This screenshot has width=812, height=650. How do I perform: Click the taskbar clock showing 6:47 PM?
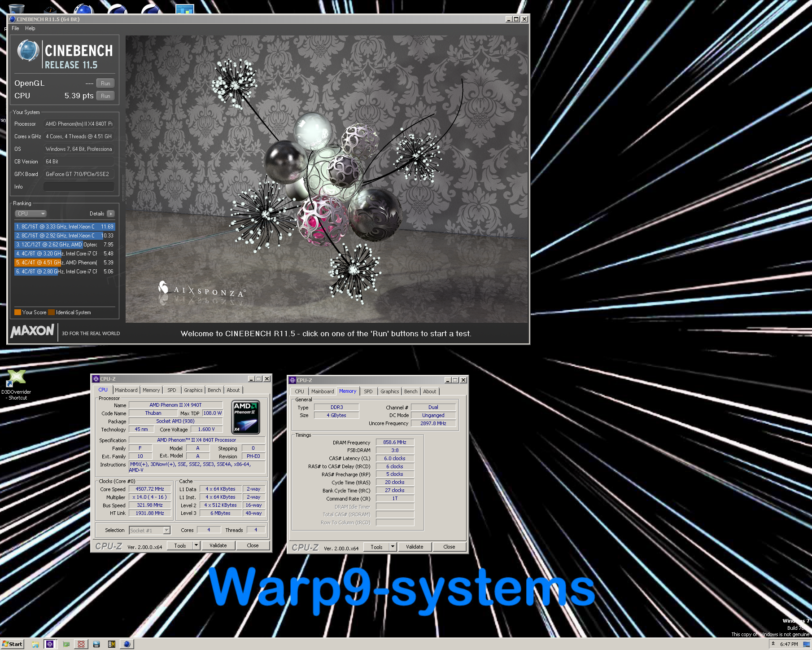(x=789, y=644)
